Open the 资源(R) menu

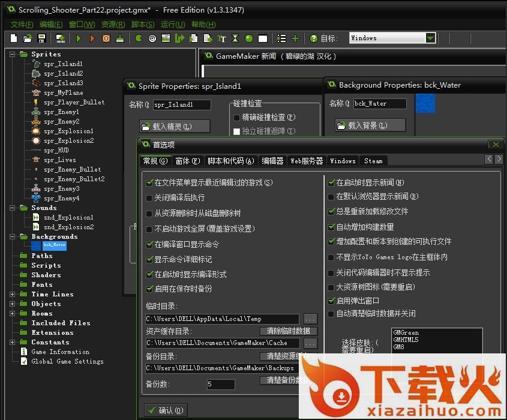click(113, 25)
